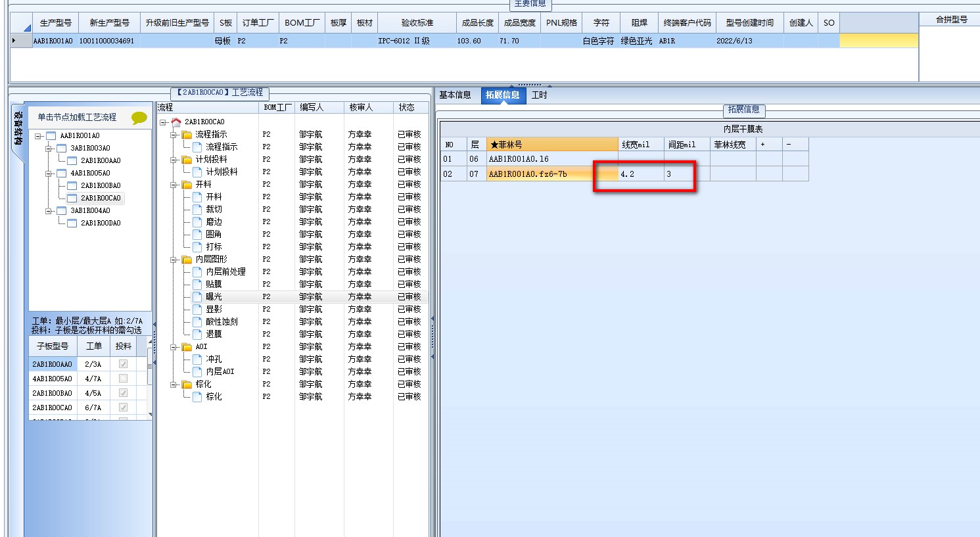Click the 棕化 folder icon
Viewport: 980px width, 537px height.
(x=187, y=384)
